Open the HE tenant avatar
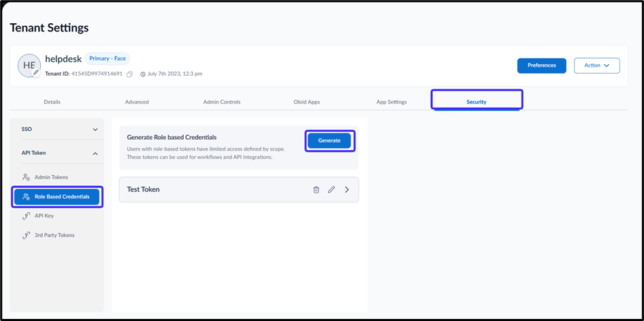 pyautogui.click(x=29, y=65)
